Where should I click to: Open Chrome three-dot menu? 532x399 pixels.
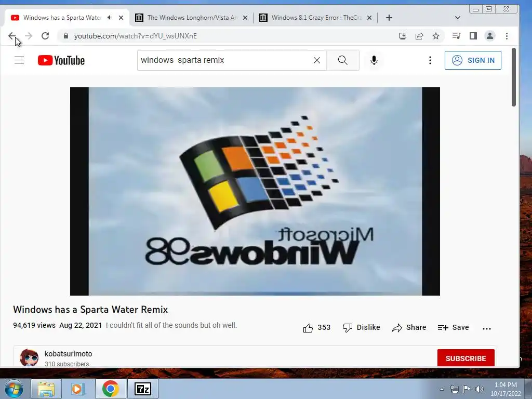pos(507,36)
